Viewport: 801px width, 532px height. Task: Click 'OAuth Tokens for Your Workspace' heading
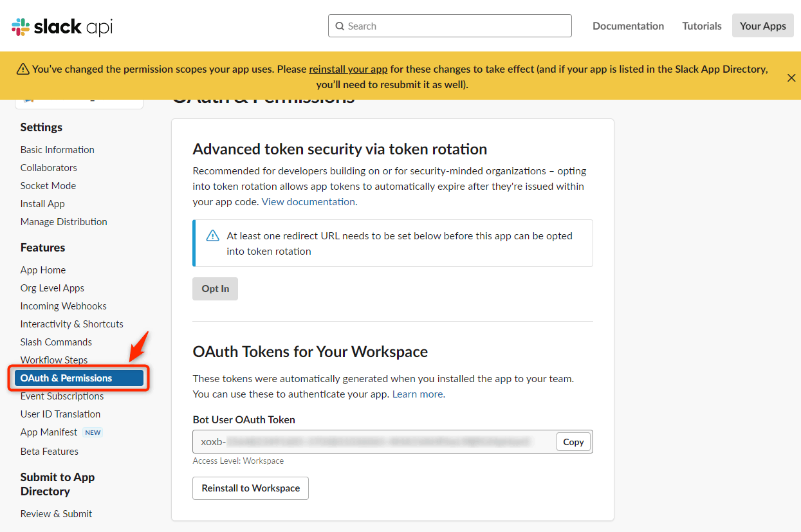pos(310,352)
